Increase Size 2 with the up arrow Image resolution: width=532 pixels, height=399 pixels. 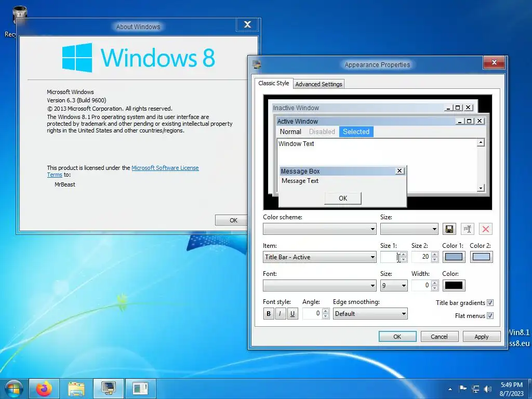pyautogui.click(x=435, y=254)
